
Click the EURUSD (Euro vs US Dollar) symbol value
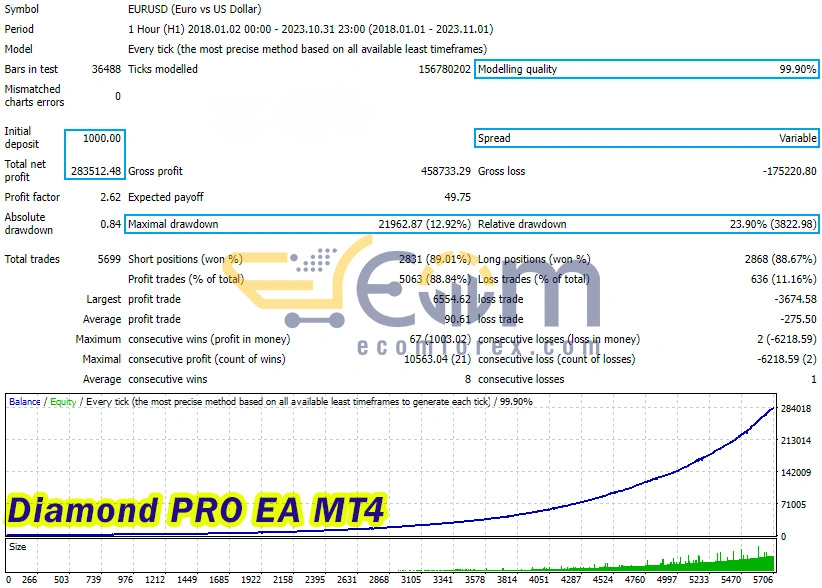194,9
